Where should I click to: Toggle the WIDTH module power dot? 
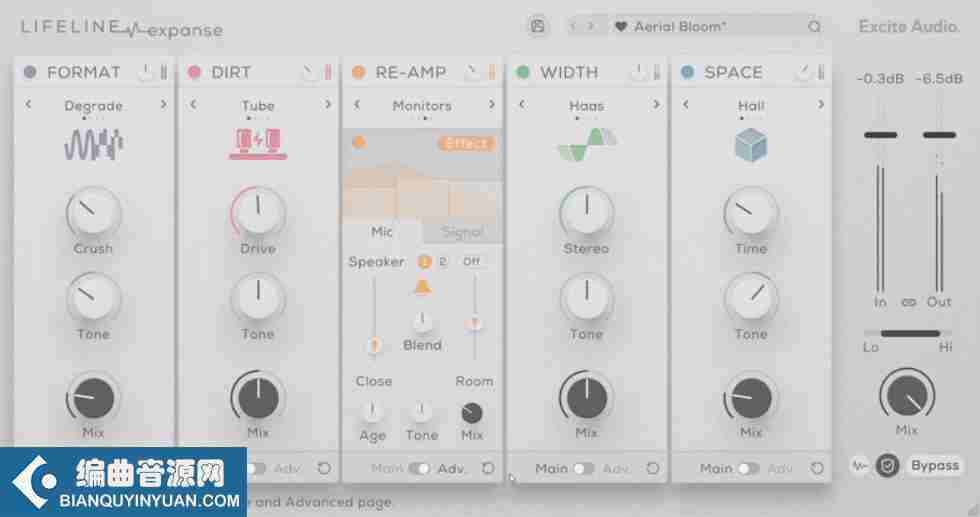523,73
